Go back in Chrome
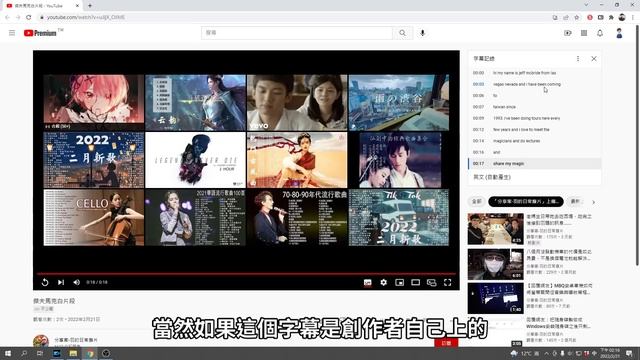The height and width of the screenshot is (360, 640). (x=7, y=18)
